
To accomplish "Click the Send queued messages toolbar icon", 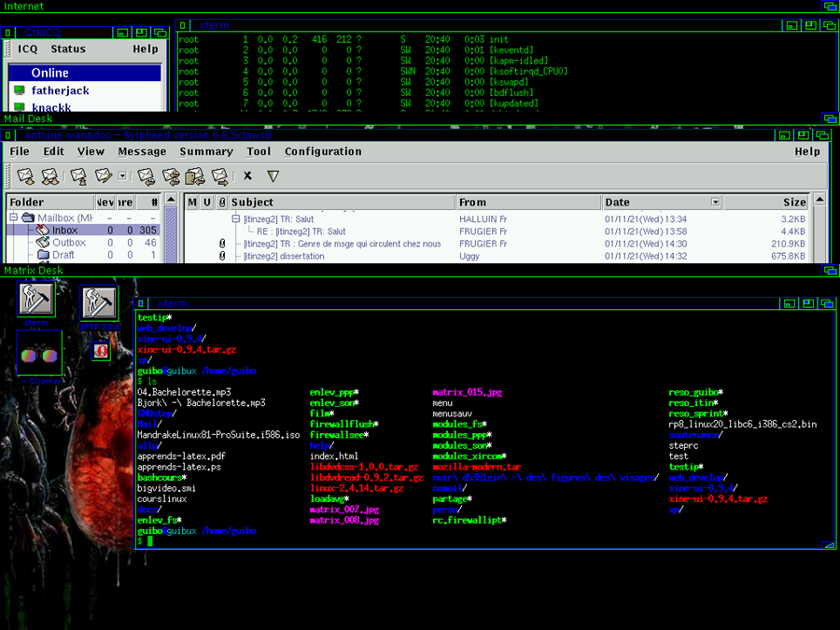I will pos(78,175).
